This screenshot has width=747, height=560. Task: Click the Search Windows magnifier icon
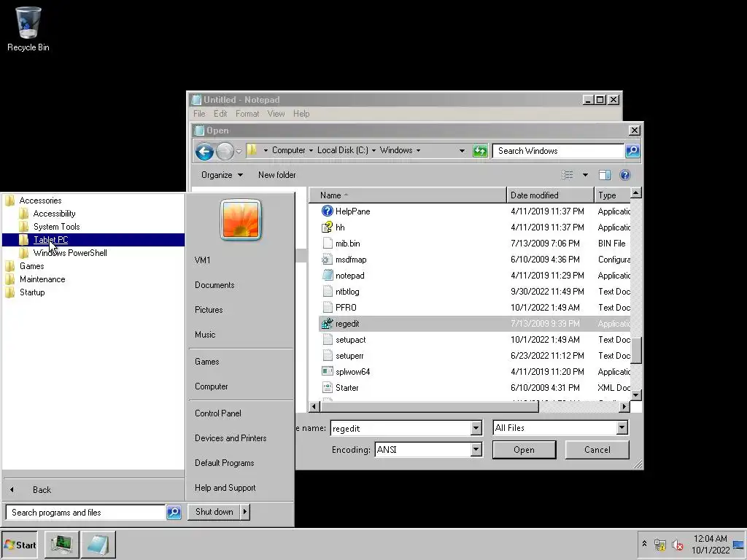[x=632, y=151]
